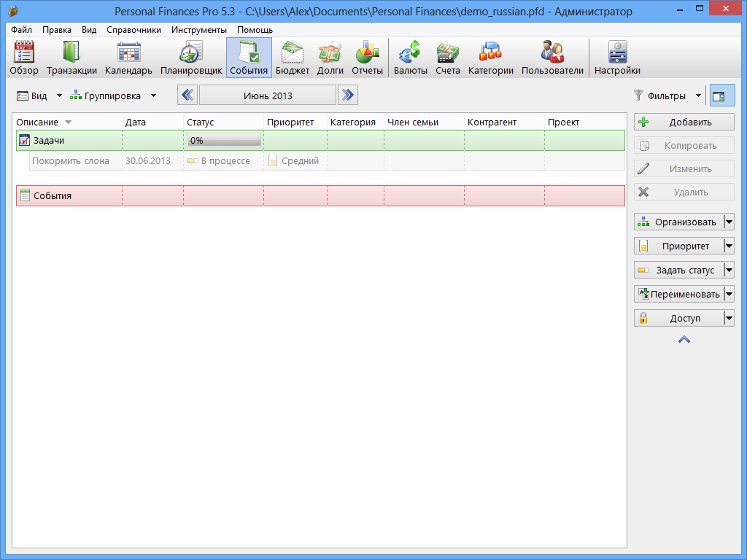Open the Валюты currencies section
The height and width of the screenshot is (560, 747).
[410, 58]
